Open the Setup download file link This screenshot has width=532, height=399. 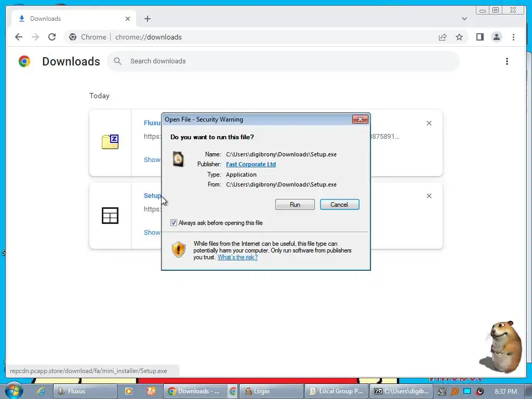pyautogui.click(x=152, y=196)
